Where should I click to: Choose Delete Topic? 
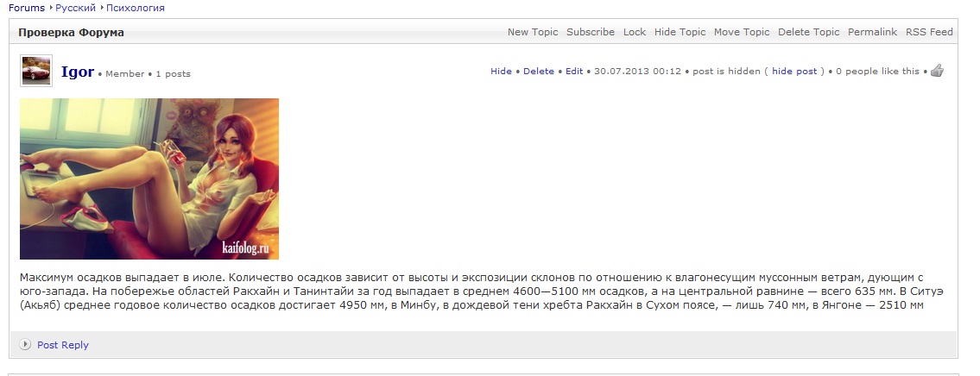(x=809, y=32)
